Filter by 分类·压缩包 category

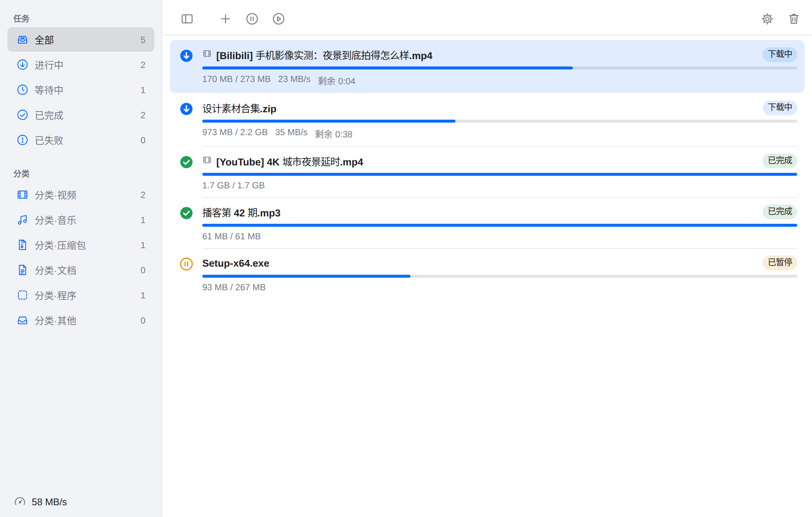(x=81, y=245)
